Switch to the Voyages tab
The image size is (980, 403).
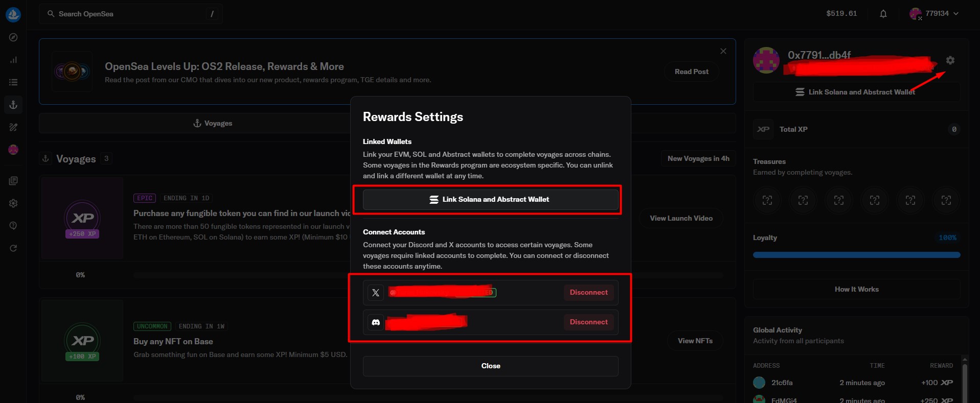pos(213,123)
